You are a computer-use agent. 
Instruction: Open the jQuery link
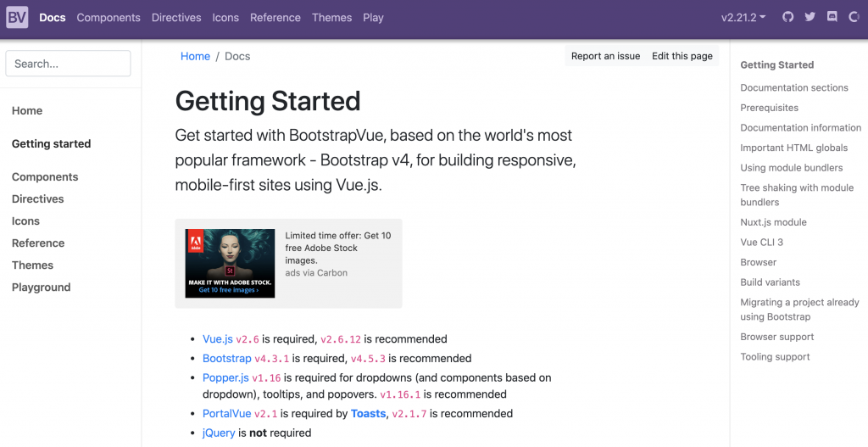[x=219, y=433]
